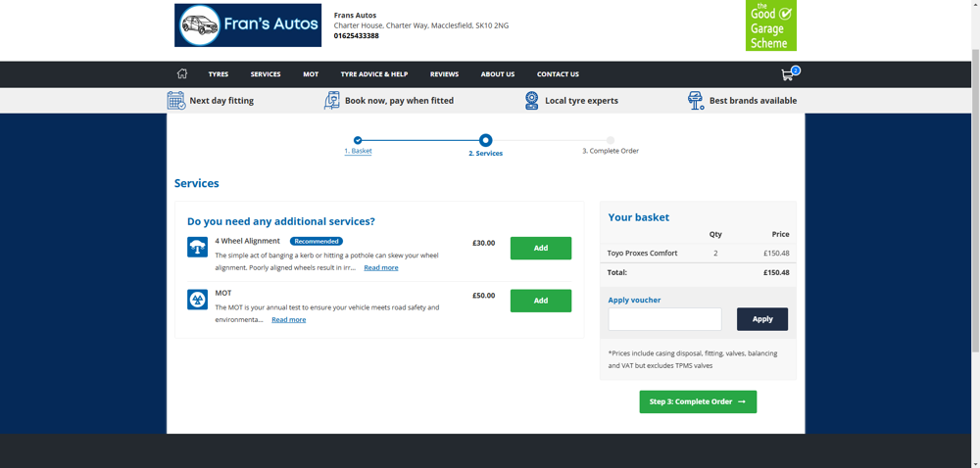Click the Book now, pay when fitted icon
The height and width of the screenshot is (468, 980).
[x=332, y=101]
